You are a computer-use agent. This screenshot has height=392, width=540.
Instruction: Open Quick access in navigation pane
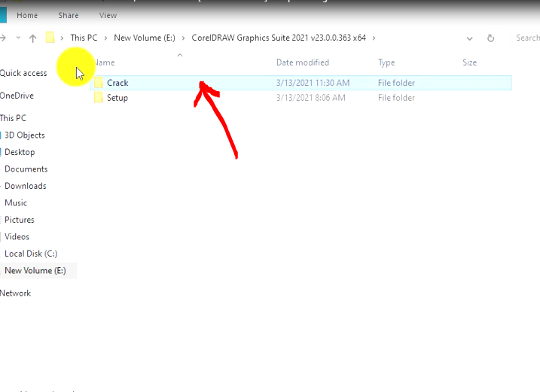coord(23,73)
